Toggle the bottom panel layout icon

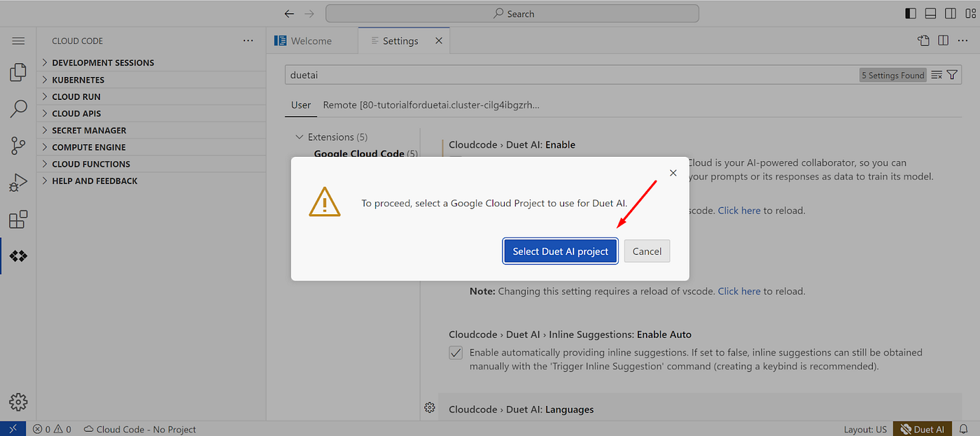pos(930,13)
